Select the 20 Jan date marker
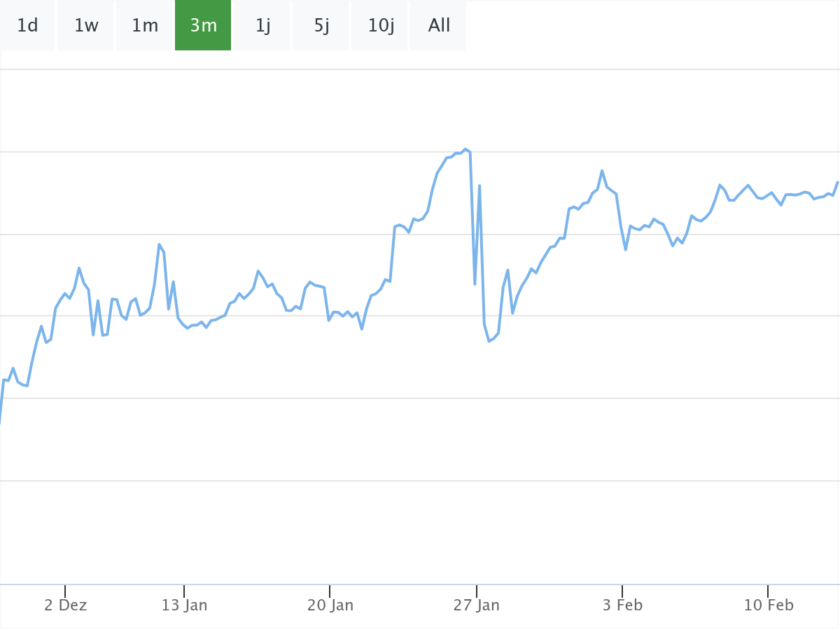Viewport: 840px width, 630px height. click(x=330, y=605)
